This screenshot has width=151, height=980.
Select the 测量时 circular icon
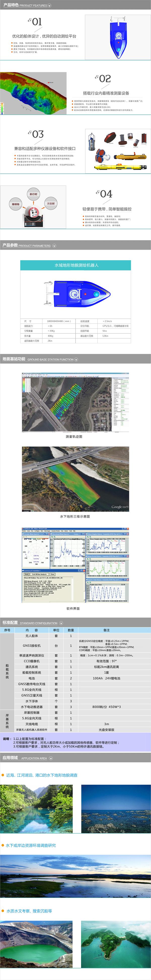51,204
